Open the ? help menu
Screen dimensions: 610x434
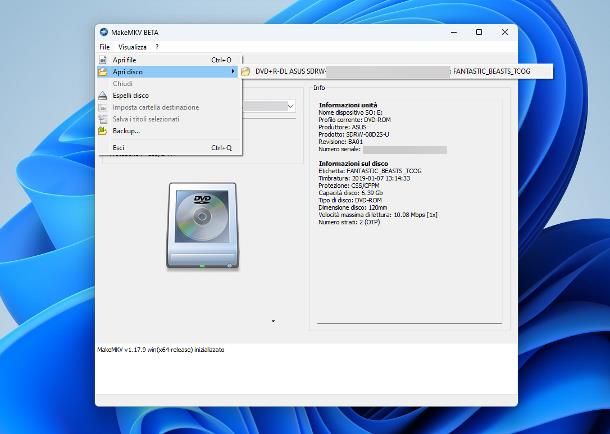pyautogui.click(x=157, y=47)
